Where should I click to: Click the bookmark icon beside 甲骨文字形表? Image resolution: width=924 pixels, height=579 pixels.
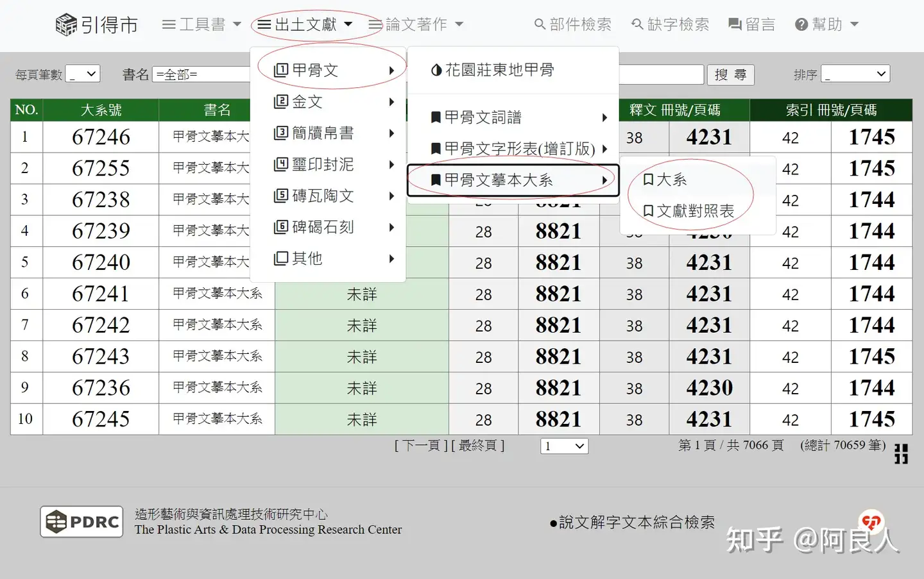point(436,149)
